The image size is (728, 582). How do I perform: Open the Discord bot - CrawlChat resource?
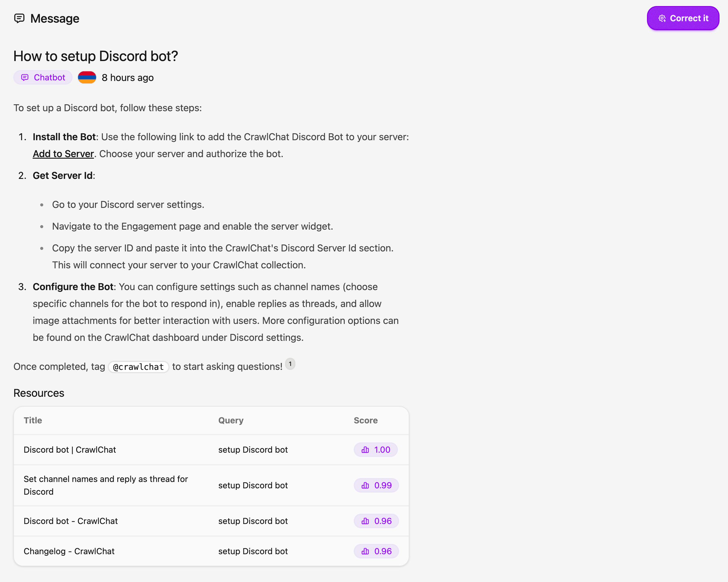point(70,521)
